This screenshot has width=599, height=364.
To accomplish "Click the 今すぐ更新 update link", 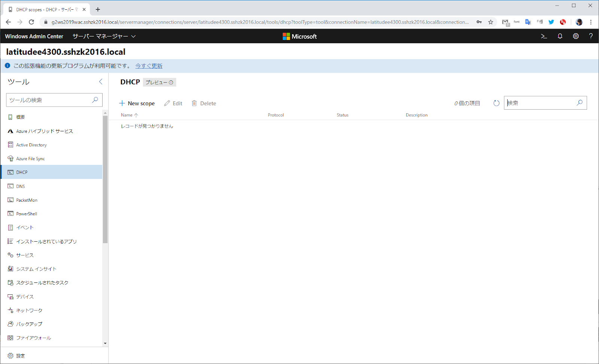I will (149, 65).
